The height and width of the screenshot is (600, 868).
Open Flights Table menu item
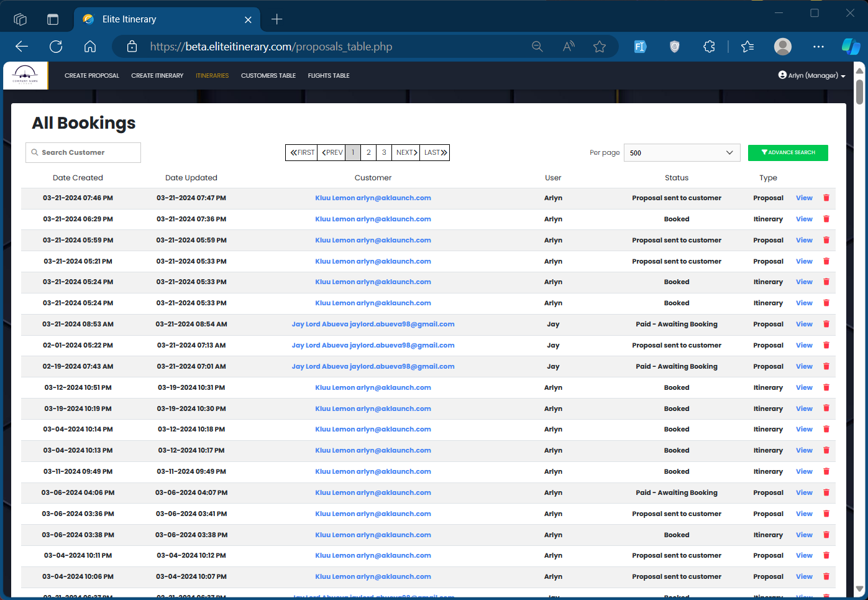tap(329, 76)
